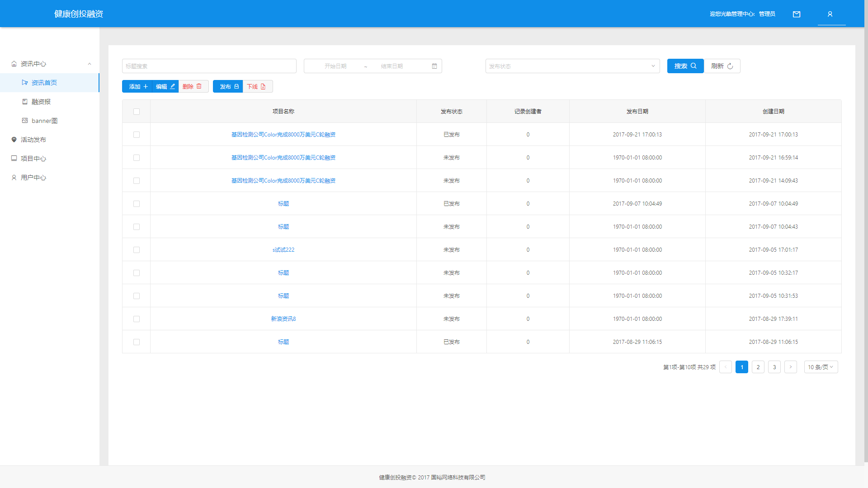The image size is (868, 488).
Task: Go to page 3
Action: (x=774, y=367)
